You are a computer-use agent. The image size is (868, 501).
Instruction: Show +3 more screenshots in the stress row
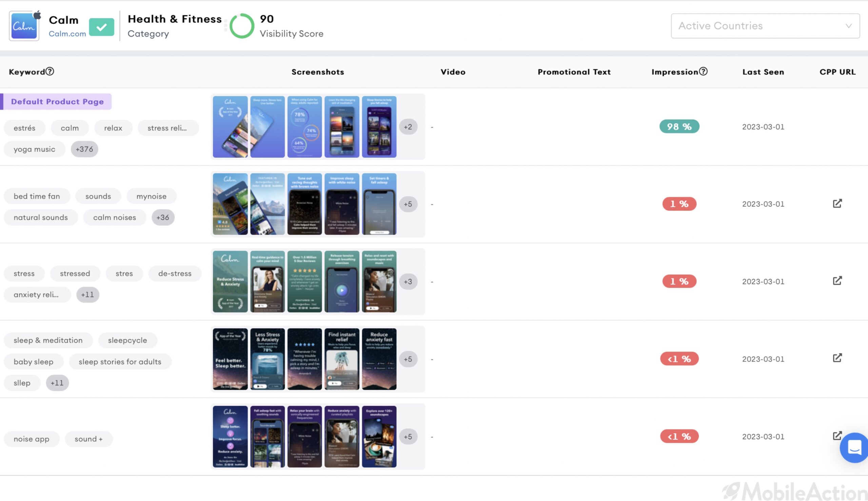(408, 282)
